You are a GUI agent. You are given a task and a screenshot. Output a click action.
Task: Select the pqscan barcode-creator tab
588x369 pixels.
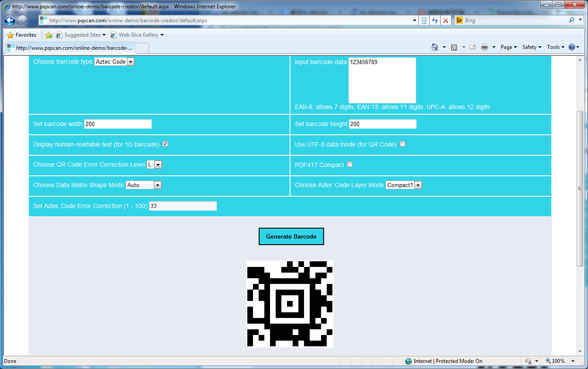coord(70,48)
